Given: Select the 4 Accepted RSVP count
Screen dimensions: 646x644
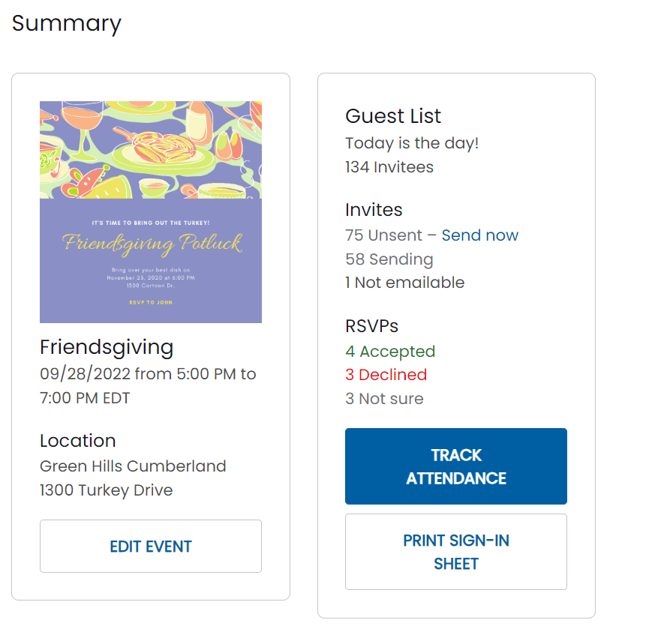Looking at the screenshot, I should point(390,351).
